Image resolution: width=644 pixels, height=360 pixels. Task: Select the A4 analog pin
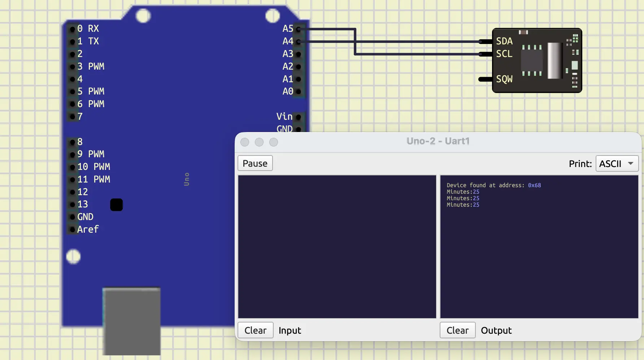299,41
